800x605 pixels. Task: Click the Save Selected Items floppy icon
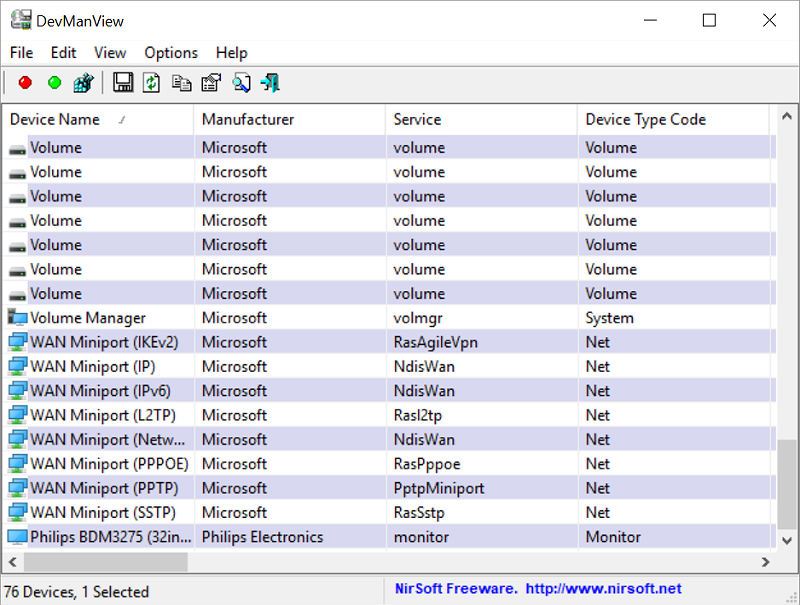pyautogui.click(x=122, y=82)
